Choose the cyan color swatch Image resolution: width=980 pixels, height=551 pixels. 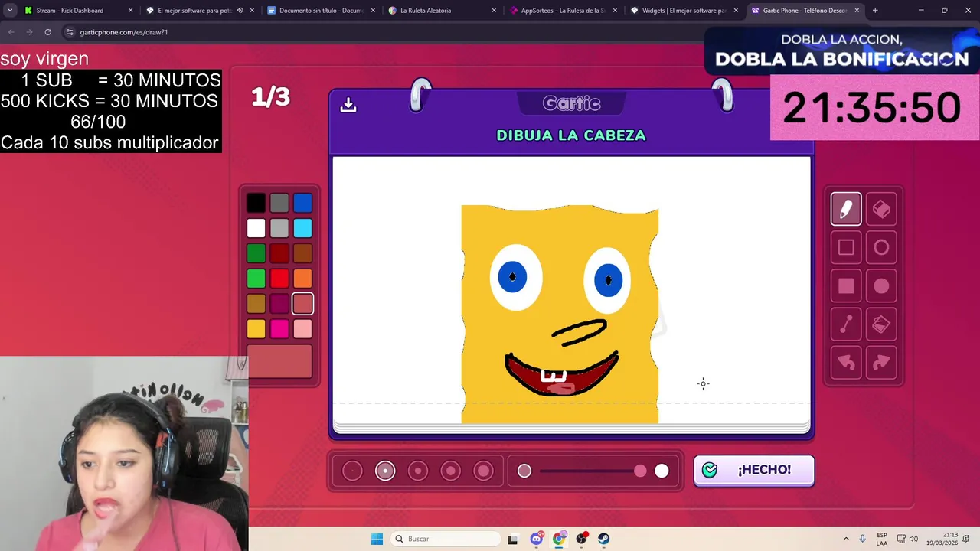click(x=302, y=228)
